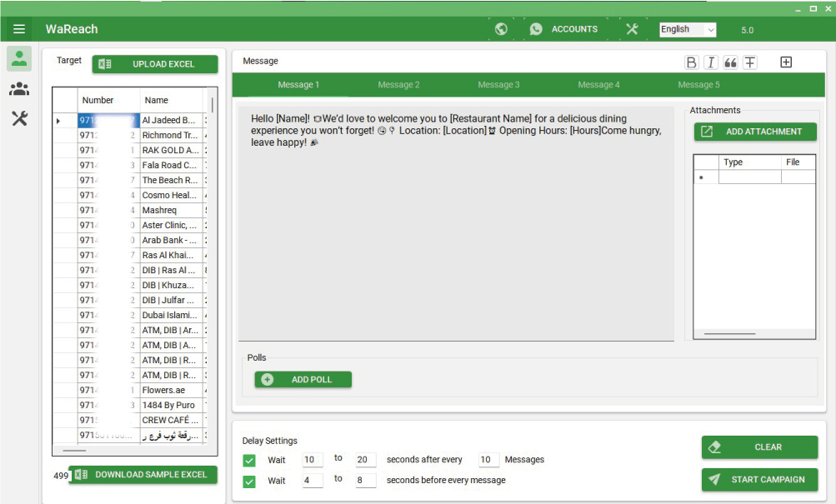This screenshot has height=504, width=836.
Task: Click the Start Campaign button
Action: click(759, 480)
